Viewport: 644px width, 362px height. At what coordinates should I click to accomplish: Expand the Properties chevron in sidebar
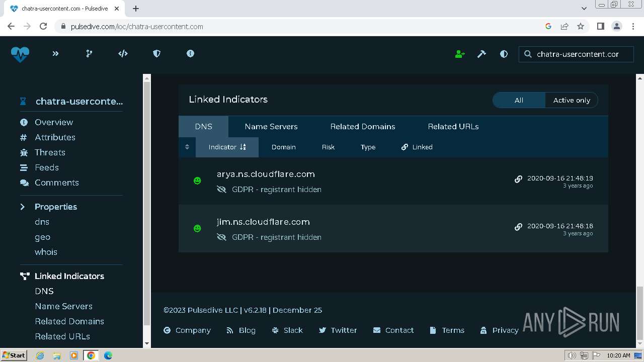23,207
